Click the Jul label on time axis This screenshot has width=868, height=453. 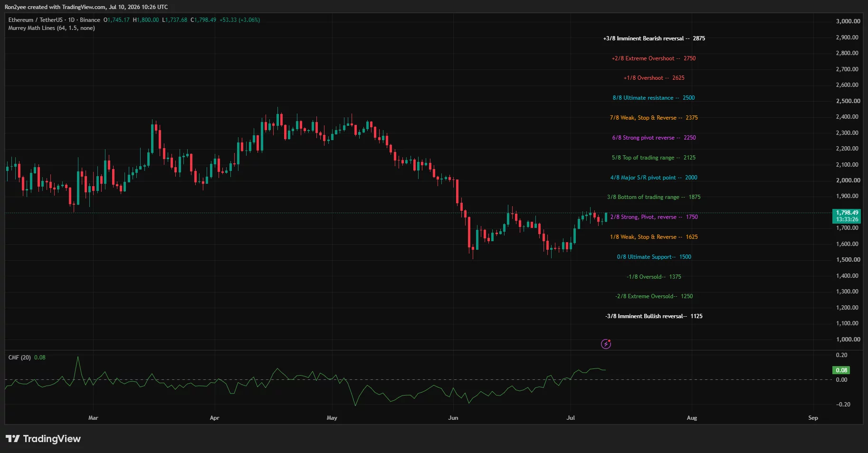tap(571, 418)
